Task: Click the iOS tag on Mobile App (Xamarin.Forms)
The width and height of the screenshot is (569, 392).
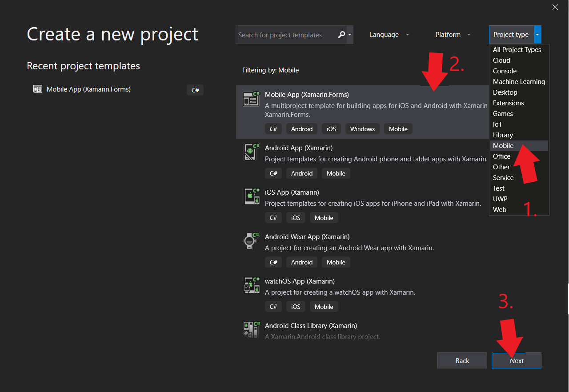Action: [331, 129]
